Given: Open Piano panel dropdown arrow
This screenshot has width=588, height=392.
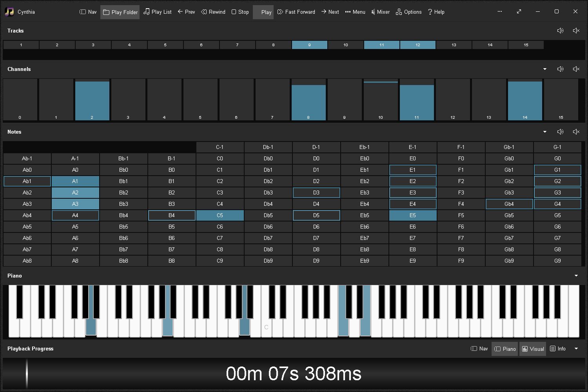Looking at the screenshot, I should [x=576, y=276].
